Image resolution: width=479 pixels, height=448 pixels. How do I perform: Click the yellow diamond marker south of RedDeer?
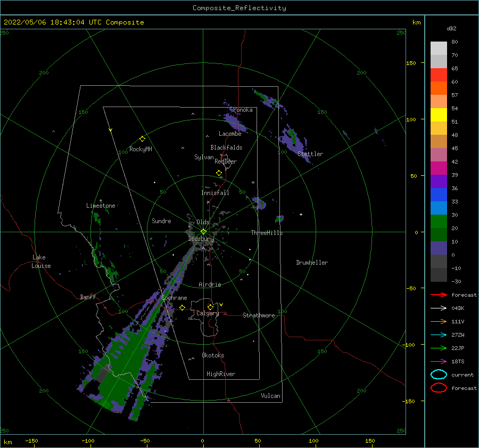point(219,173)
